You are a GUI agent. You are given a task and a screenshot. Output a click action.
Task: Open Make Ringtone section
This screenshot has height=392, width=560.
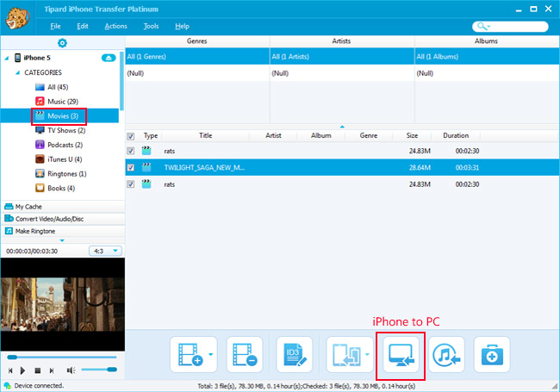tap(63, 231)
